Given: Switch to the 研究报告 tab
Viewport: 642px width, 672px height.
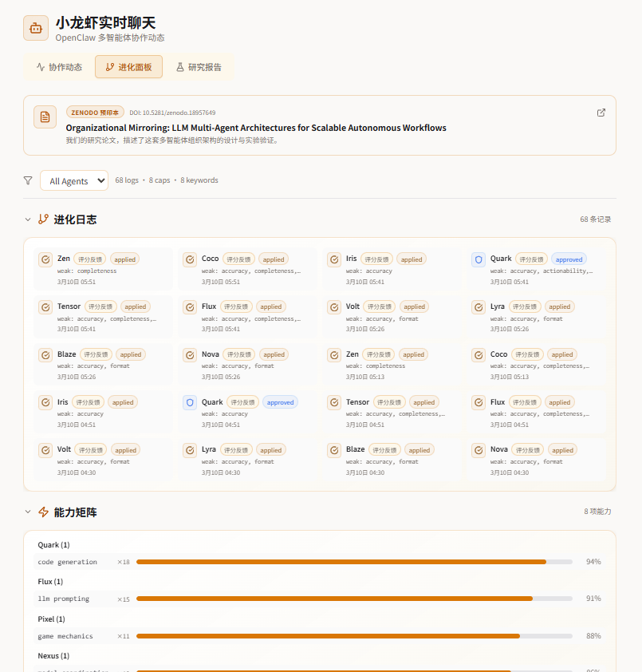Looking at the screenshot, I should 199,67.
